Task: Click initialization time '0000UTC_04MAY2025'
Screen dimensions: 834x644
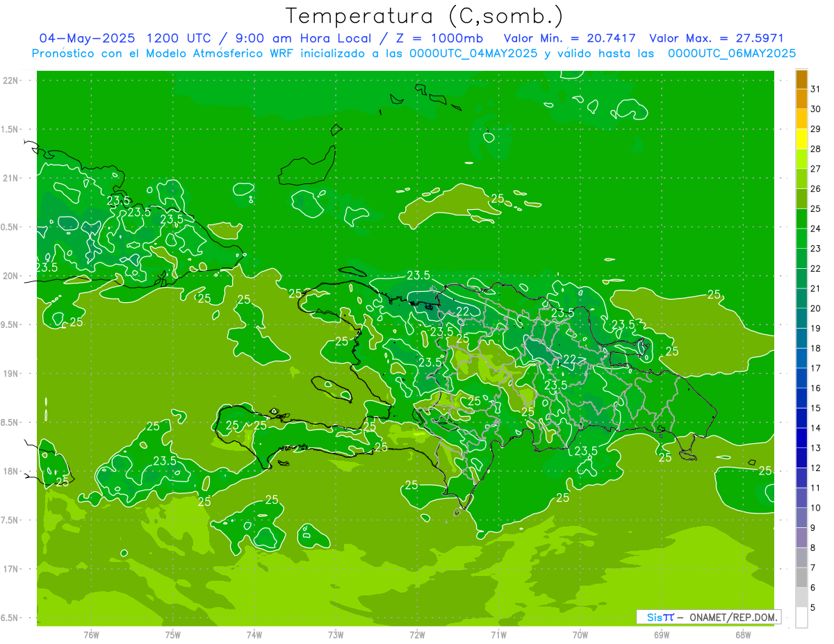Action: tap(473, 53)
